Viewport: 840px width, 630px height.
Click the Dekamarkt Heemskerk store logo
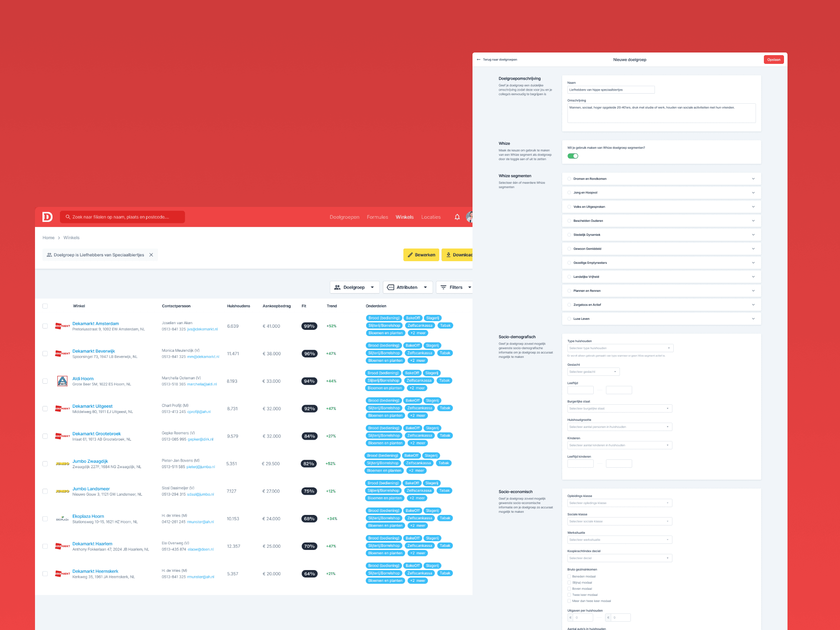click(63, 574)
